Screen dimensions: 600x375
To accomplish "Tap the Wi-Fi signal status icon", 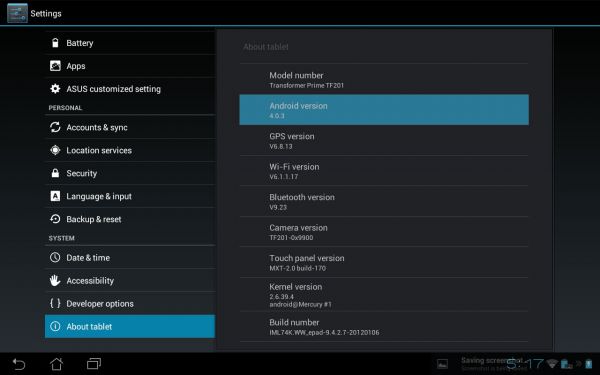I will coord(551,364).
